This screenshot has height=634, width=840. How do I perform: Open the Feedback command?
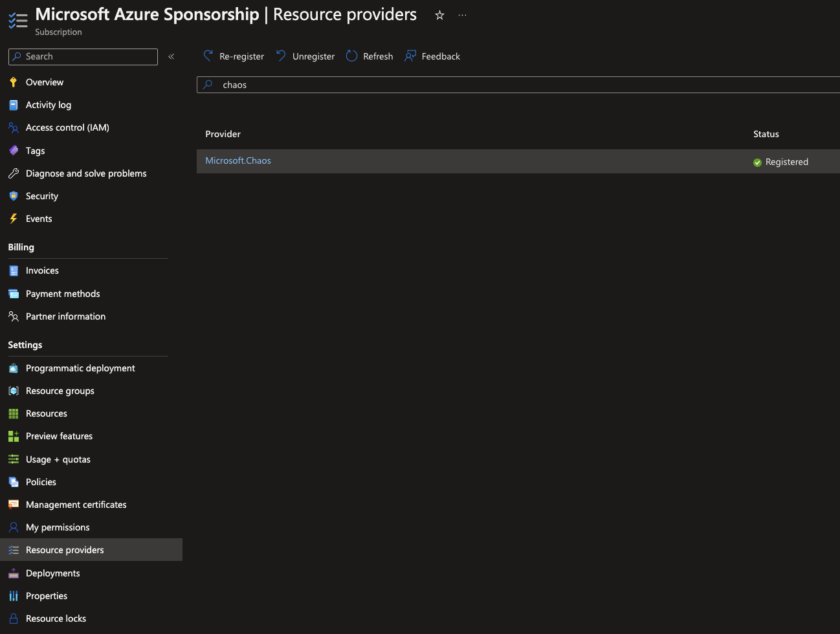432,56
